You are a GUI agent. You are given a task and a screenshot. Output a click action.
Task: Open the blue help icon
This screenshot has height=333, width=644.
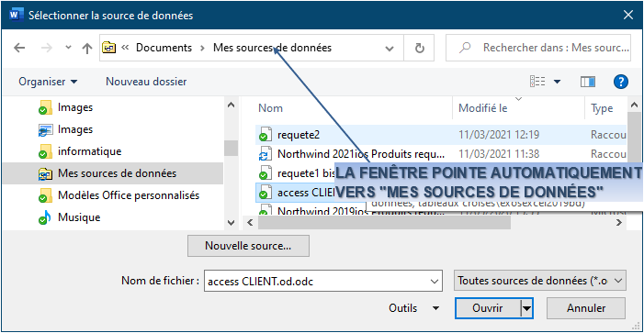[621, 82]
